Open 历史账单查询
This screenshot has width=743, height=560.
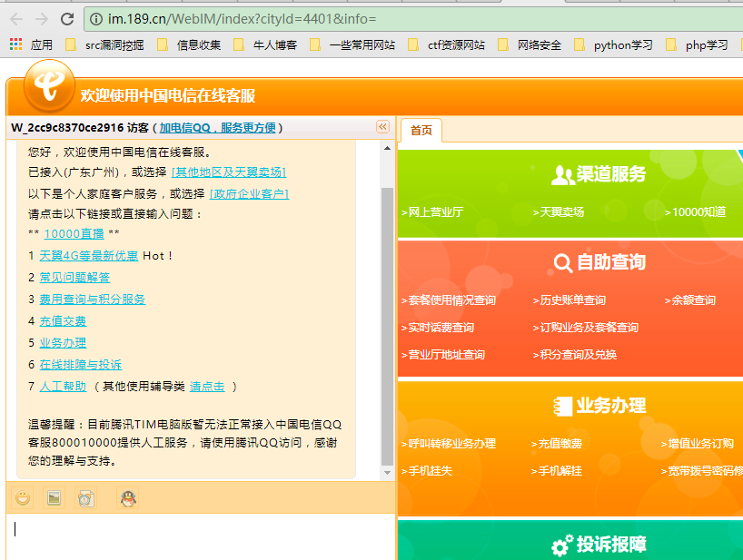[x=570, y=300]
